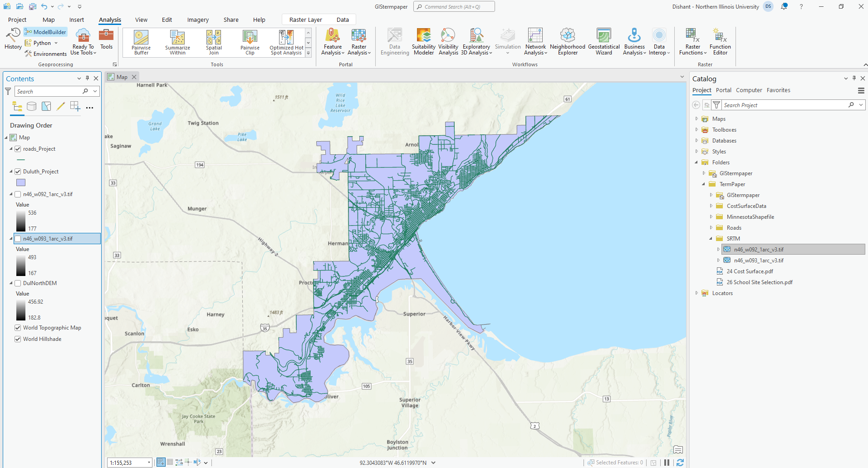Viewport: 868px width, 468px height.
Task: Hide the World Topographic Map layer
Action: point(18,328)
